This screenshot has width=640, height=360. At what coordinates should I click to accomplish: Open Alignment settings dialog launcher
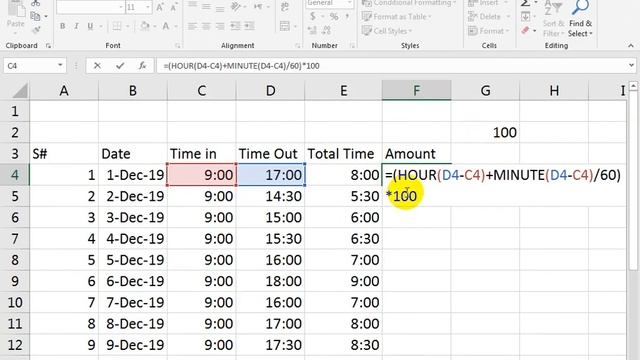click(298, 46)
